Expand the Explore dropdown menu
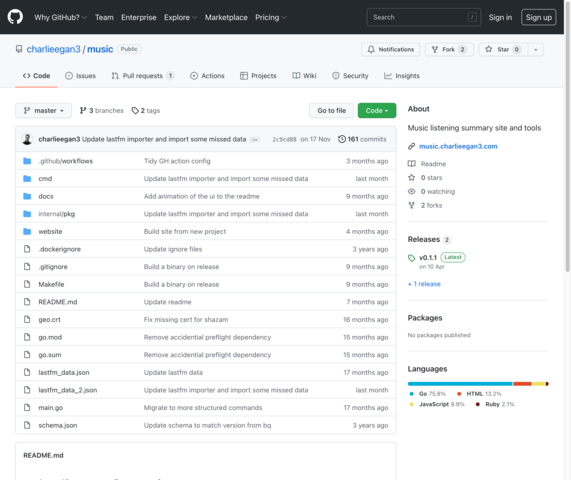This screenshot has width=571, height=480. (x=180, y=17)
